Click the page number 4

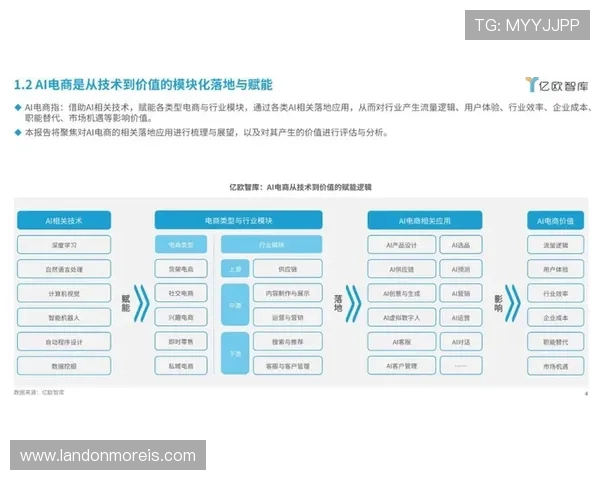(586, 393)
